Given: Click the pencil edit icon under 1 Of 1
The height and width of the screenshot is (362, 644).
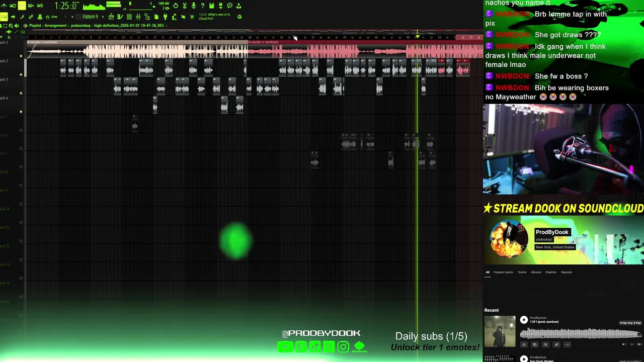Looking at the screenshot, I should coord(556,344).
